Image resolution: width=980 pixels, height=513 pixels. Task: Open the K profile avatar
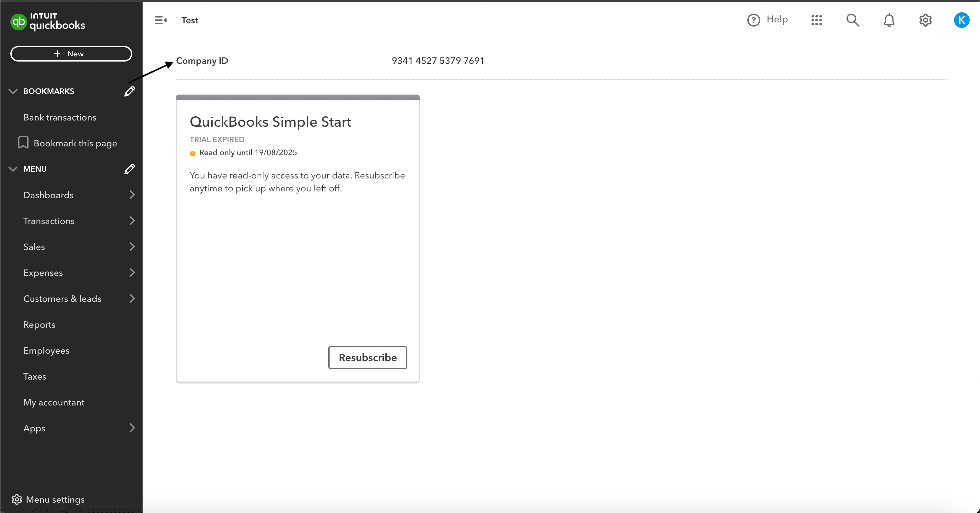[x=961, y=20]
